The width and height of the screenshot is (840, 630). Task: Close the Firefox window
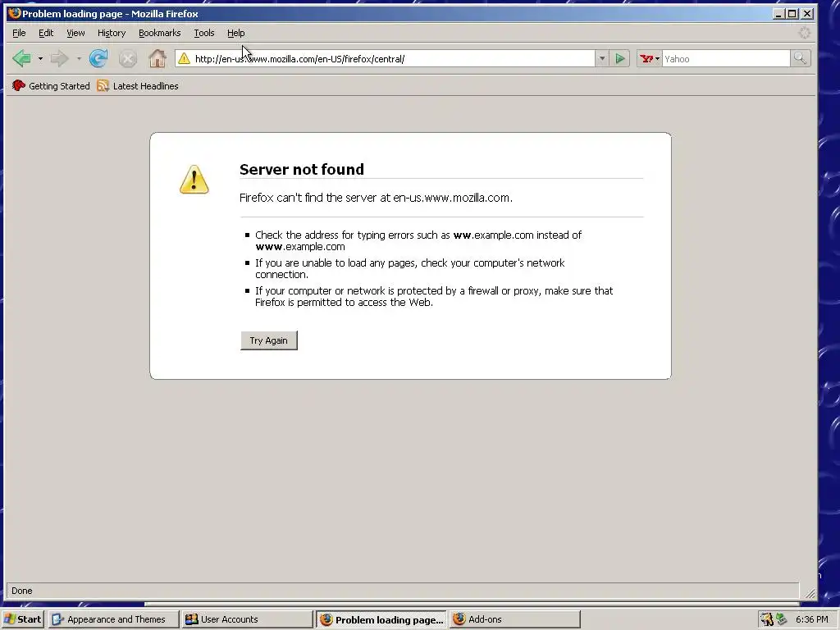pos(807,13)
